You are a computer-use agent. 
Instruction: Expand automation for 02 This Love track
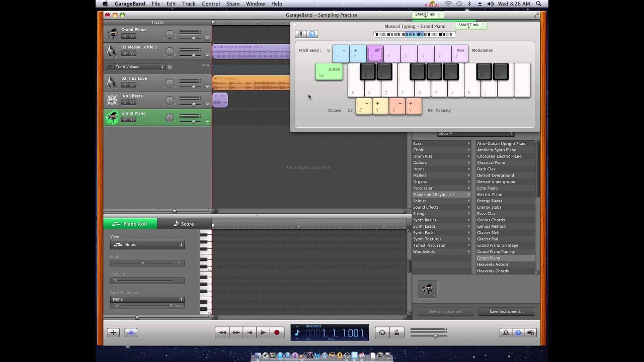coord(207,86)
